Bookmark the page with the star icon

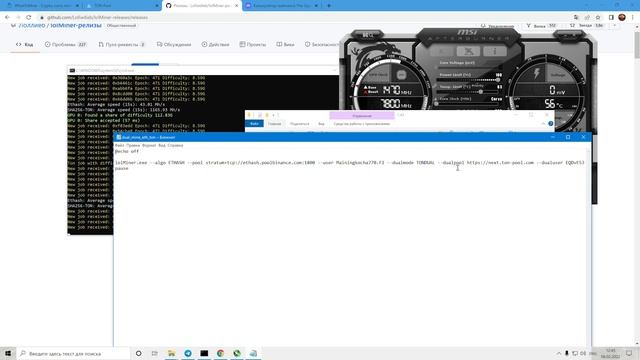tap(598, 18)
